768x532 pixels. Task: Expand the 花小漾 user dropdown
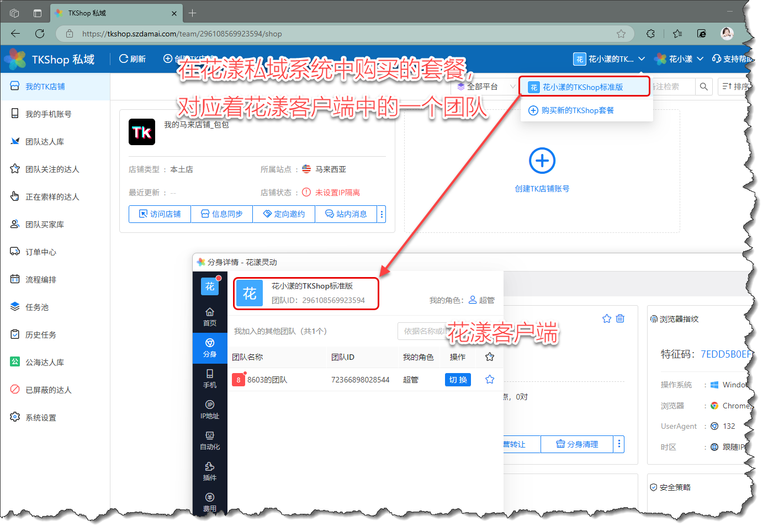[x=679, y=59]
